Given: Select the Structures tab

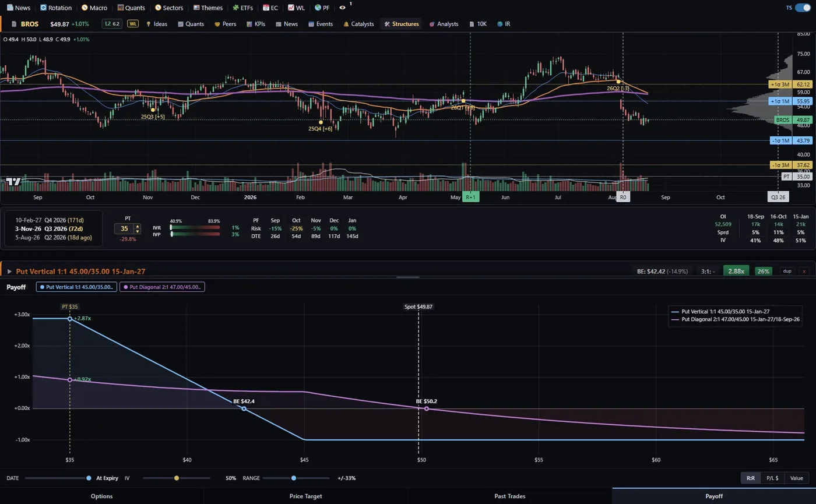Looking at the screenshot, I should click(x=402, y=24).
